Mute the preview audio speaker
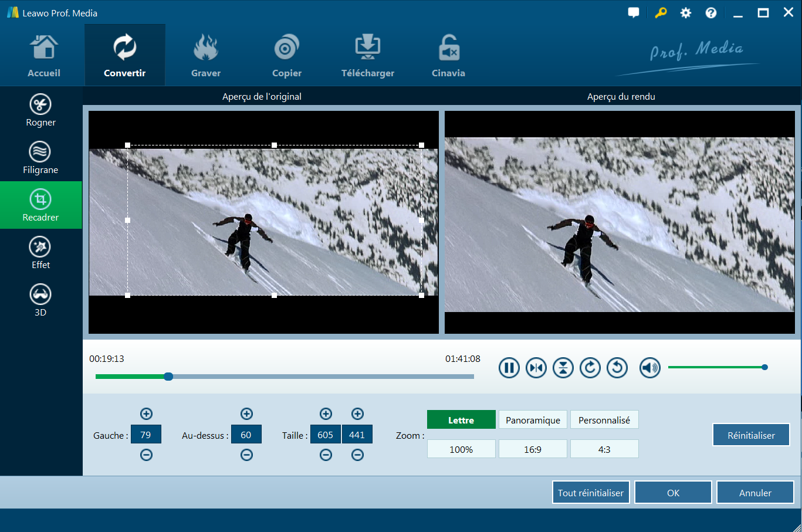802x532 pixels. (649, 368)
